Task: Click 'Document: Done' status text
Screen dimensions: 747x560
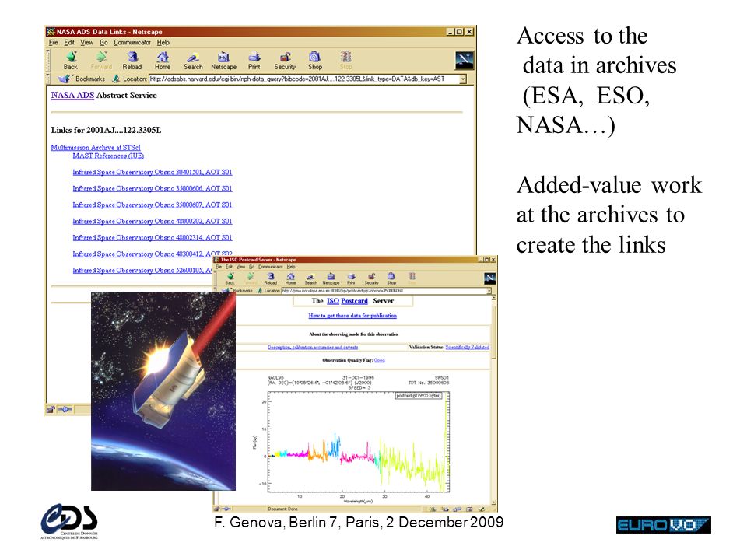Action: coord(282,509)
